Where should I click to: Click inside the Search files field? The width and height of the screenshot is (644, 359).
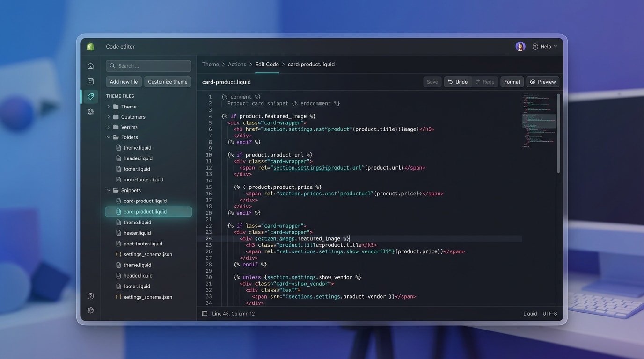148,65
